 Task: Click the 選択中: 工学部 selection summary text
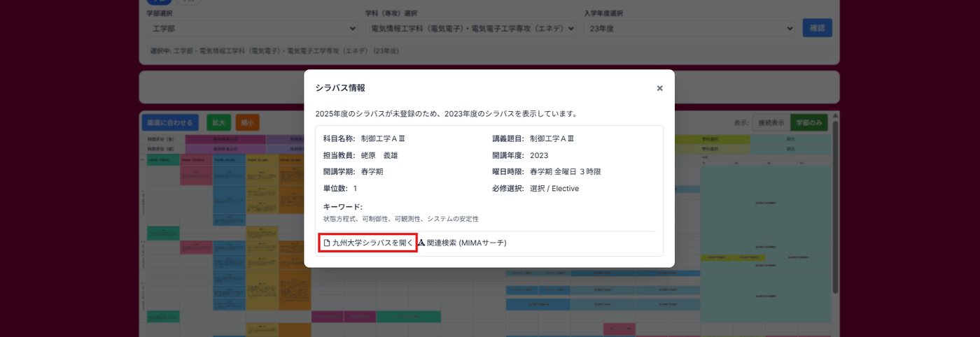coord(274,51)
